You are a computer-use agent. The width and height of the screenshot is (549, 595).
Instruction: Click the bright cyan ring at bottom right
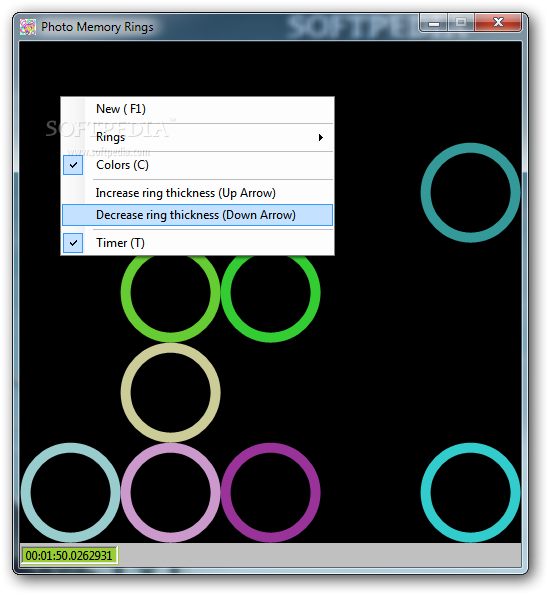coord(470,493)
